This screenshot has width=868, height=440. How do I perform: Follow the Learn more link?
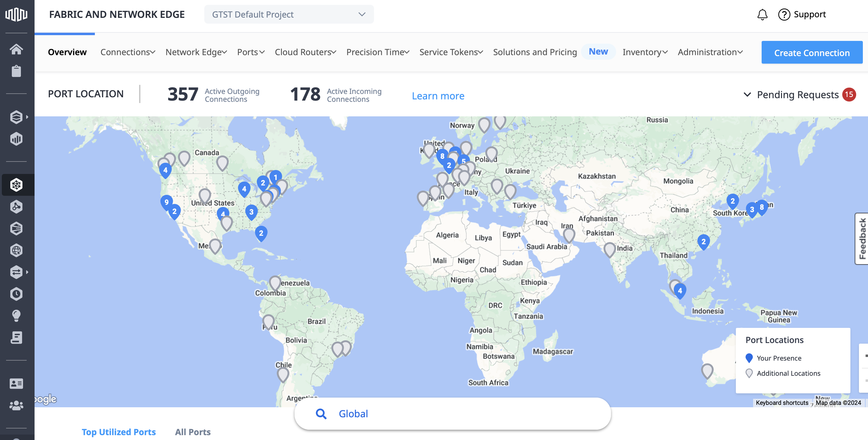point(438,96)
